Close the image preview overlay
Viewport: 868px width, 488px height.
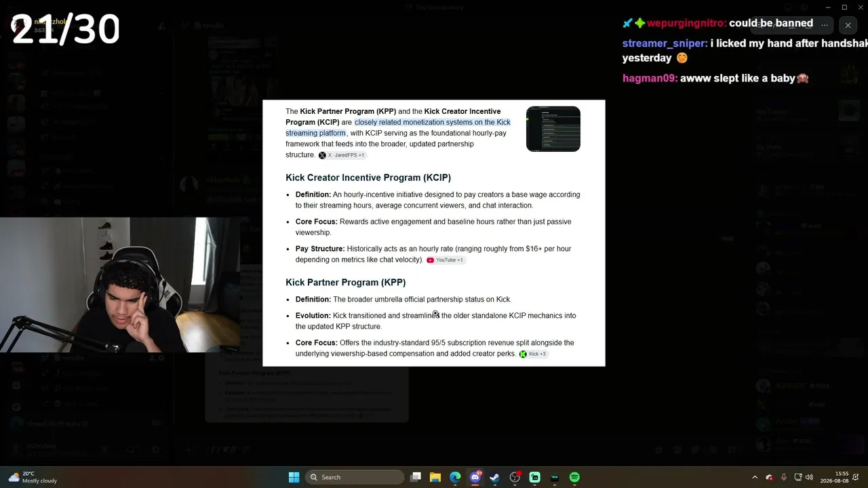point(848,25)
